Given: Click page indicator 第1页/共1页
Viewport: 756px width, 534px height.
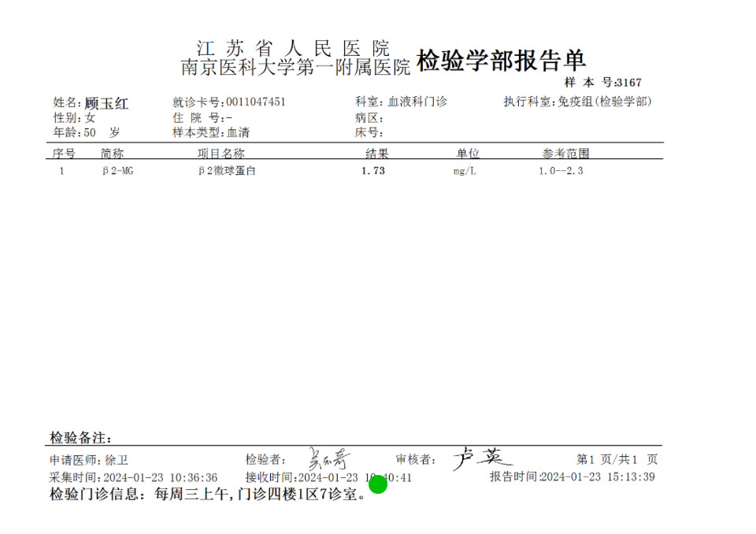Looking at the screenshot, I should point(617,459).
